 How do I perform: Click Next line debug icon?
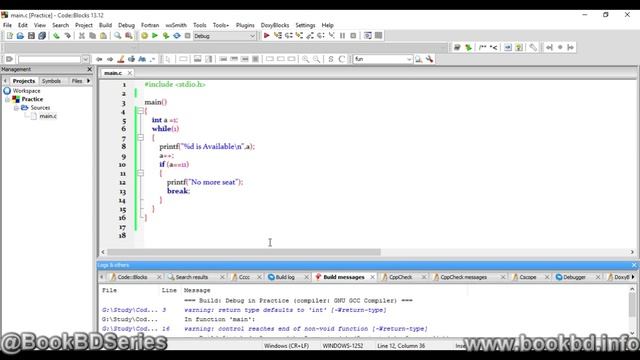(289, 36)
